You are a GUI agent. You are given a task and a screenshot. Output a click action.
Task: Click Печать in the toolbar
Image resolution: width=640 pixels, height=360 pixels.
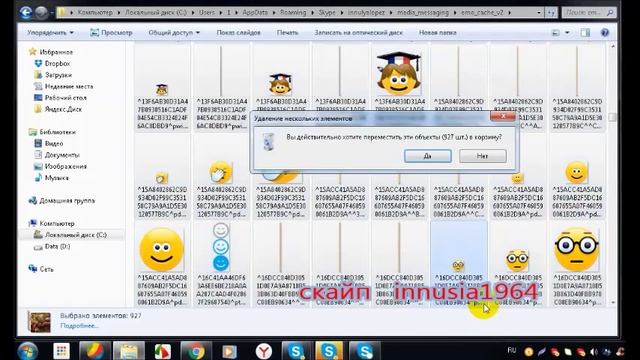[x=287, y=33]
